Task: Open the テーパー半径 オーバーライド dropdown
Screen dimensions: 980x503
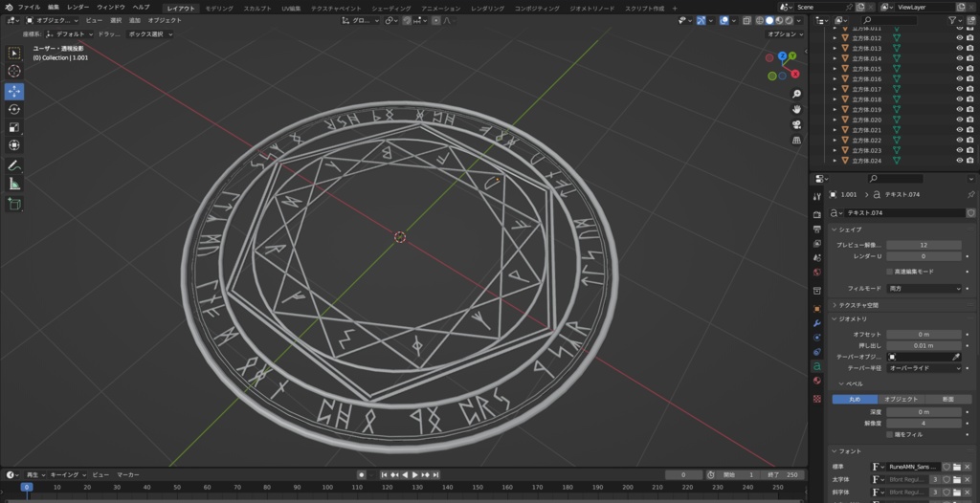Action: tap(924, 368)
